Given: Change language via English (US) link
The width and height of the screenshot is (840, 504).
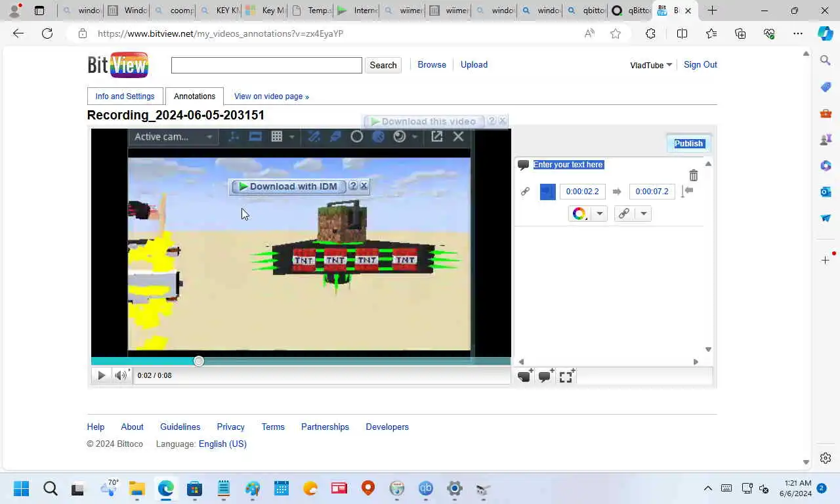Looking at the screenshot, I should [222, 444].
